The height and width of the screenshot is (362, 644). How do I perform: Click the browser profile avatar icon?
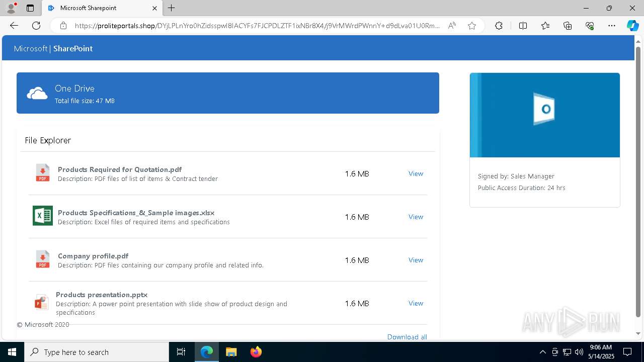point(11,8)
